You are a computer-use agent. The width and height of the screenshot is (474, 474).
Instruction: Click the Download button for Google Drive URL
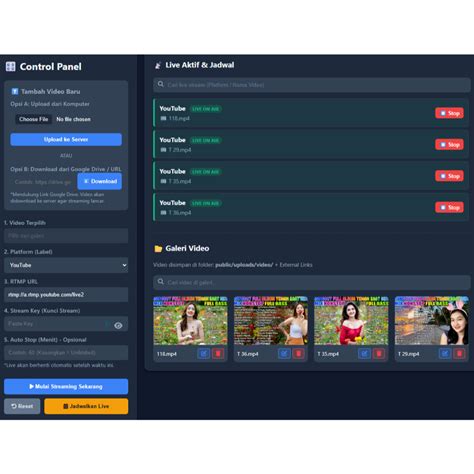(100, 181)
